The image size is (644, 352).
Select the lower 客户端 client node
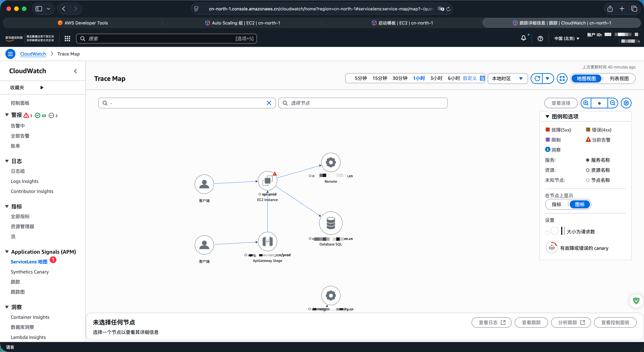[x=204, y=245]
